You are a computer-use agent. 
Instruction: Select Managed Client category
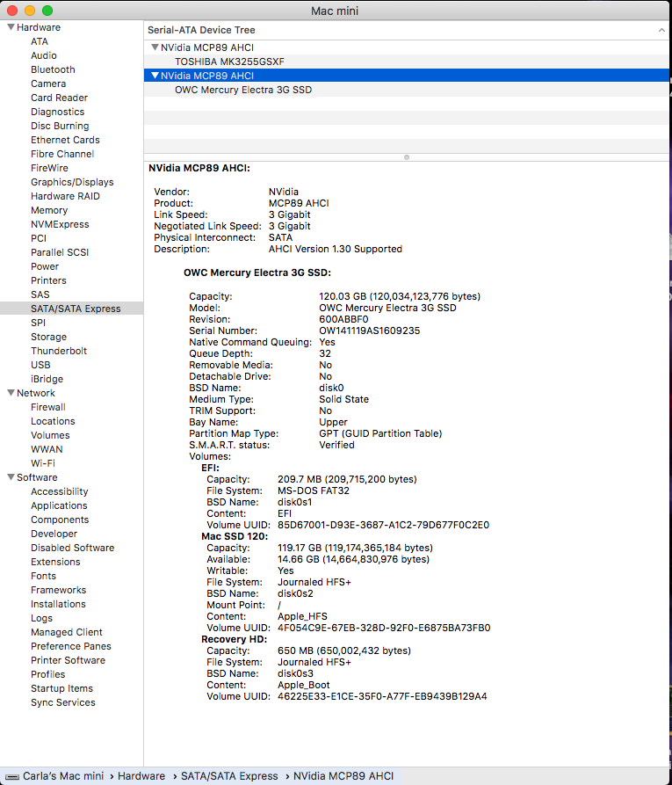[67, 632]
